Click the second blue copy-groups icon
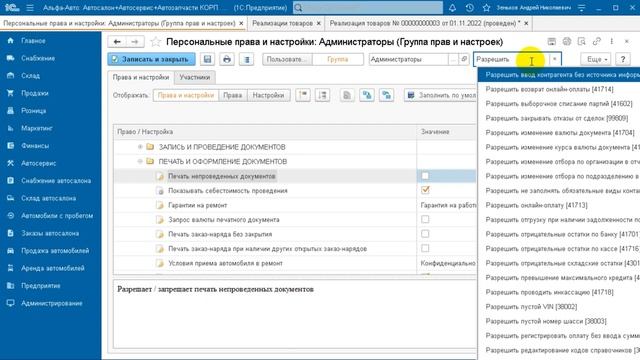The image size is (640, 360). click(386, 95)
